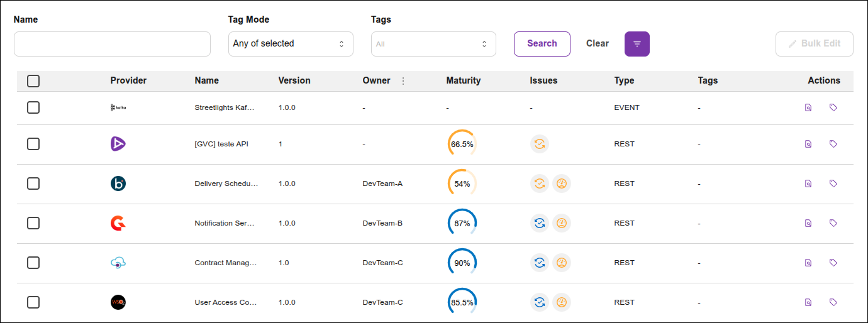
Task: View details icon for User Access Control row
Action: tap(808, 302)
